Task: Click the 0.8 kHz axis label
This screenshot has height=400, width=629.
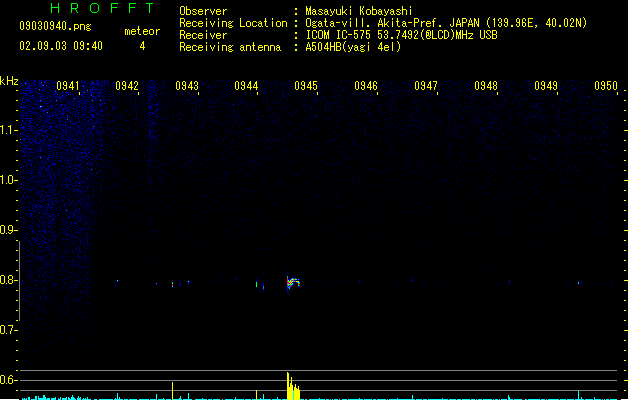Action: tap(8, 280)
